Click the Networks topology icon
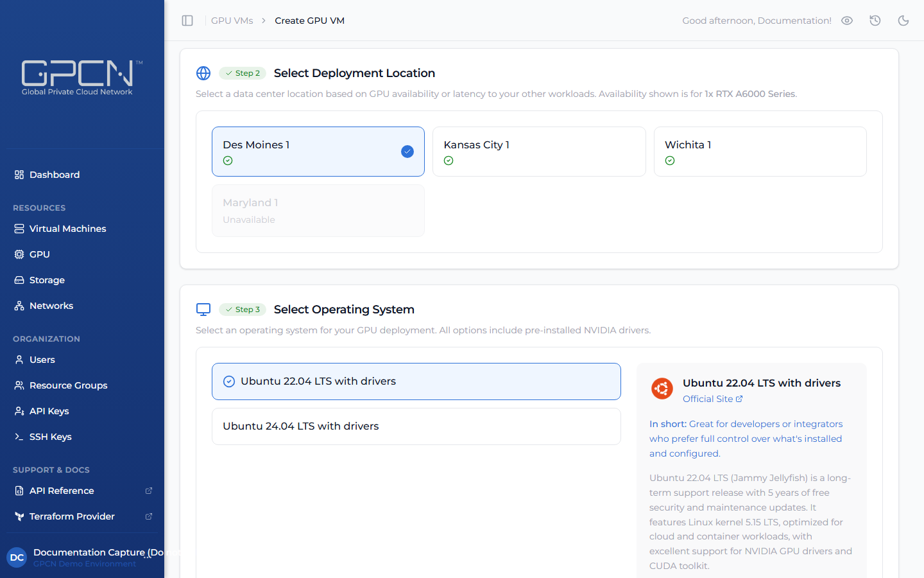Viewport: 924px width, 578px height. pyautogui.click(x=19, y=306)
